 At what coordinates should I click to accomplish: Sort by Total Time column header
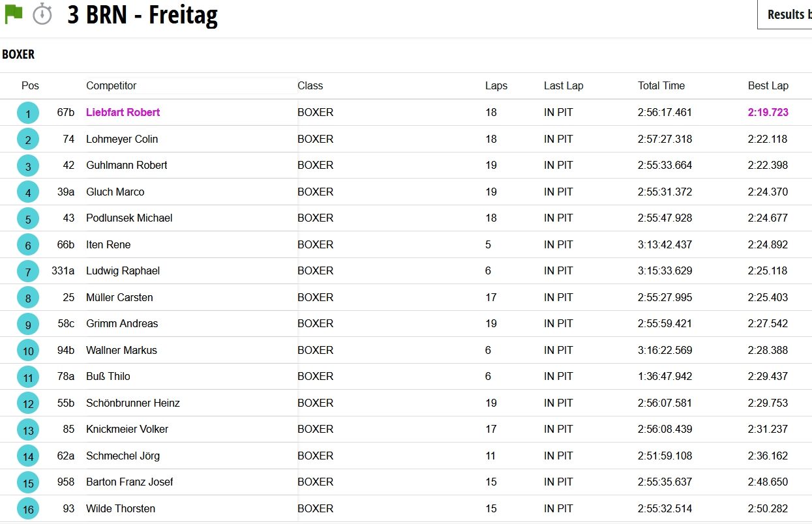pyautogui.click(x=661, y=85)
